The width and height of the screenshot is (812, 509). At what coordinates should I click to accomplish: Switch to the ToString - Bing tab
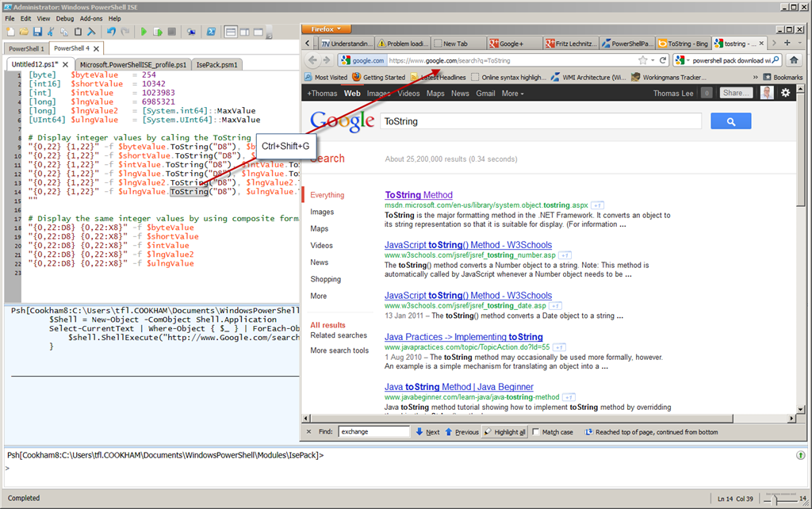pyautogui.click(x=683, y=44)
